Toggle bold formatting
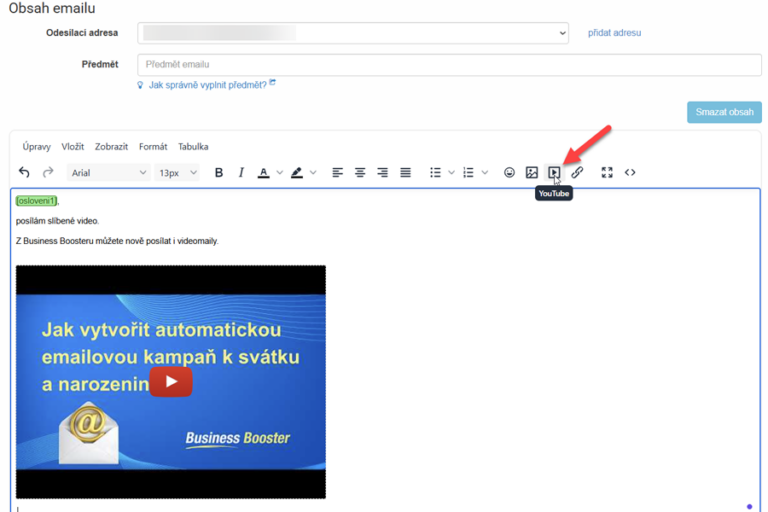Image resolution: width=768 pixels, height=512 pixels. (219, 173)
